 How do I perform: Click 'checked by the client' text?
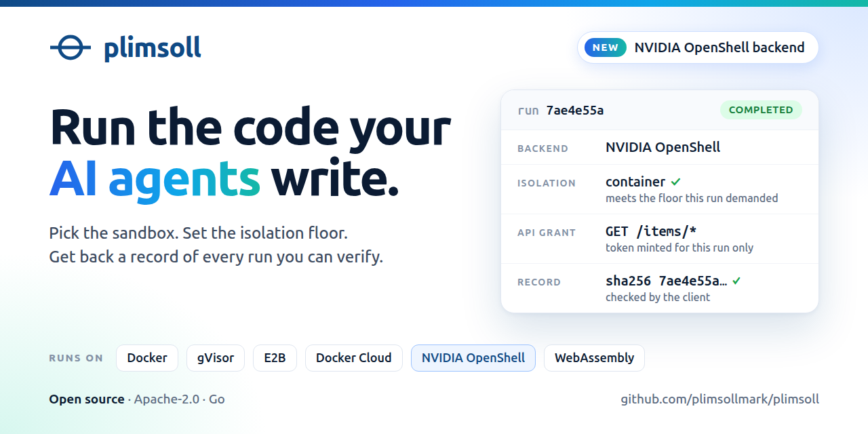tap(658, 298)
